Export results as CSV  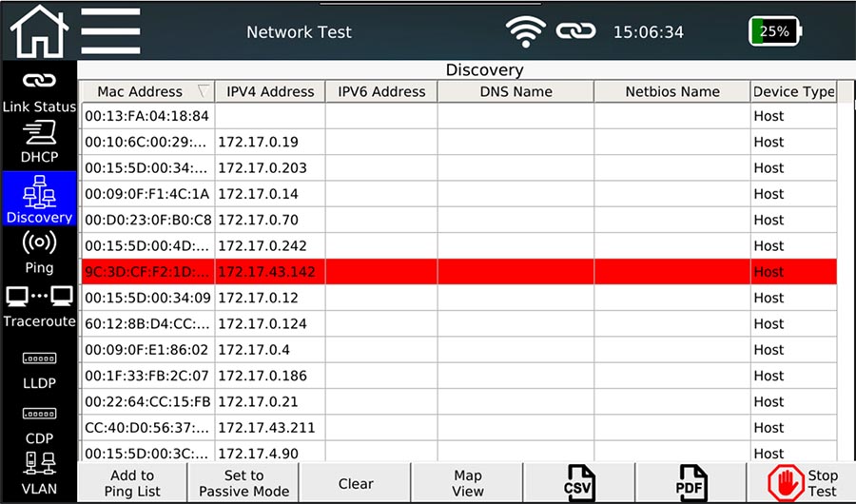(x=579, y=483)
